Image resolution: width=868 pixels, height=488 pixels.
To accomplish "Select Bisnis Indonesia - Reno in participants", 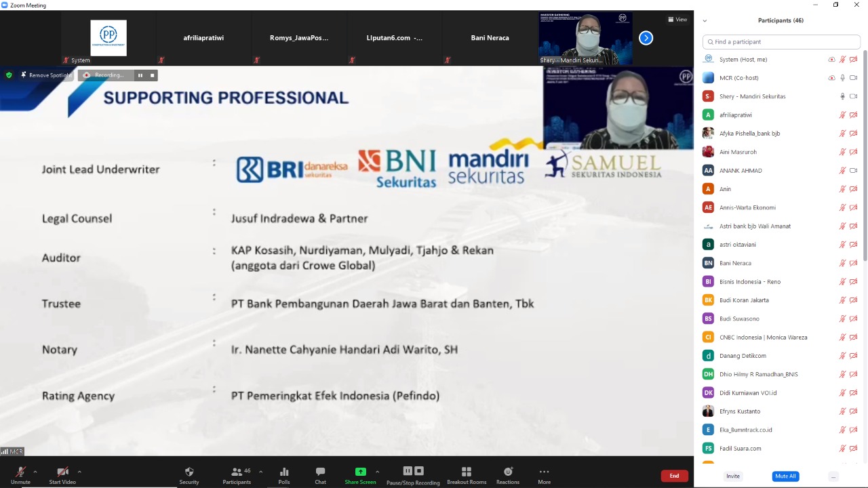I will click(781, 282).
